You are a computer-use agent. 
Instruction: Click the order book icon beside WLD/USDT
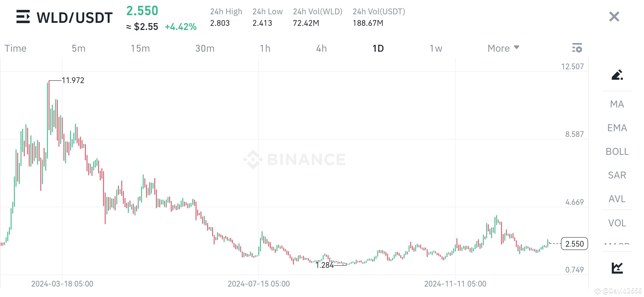tap(23, 17)
